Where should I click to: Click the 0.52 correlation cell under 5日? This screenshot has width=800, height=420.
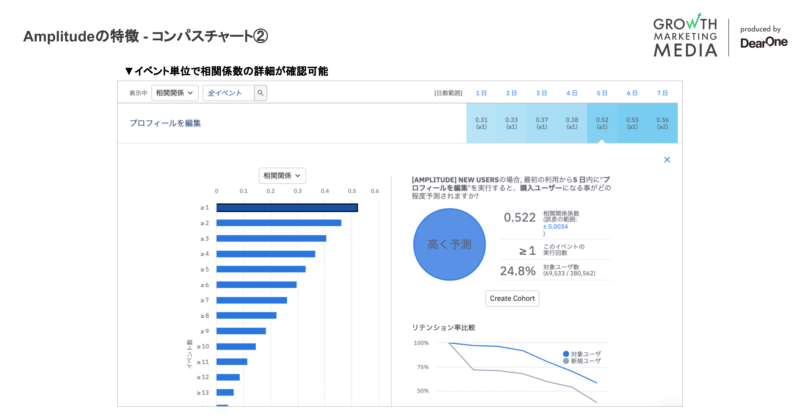(602, 123)
